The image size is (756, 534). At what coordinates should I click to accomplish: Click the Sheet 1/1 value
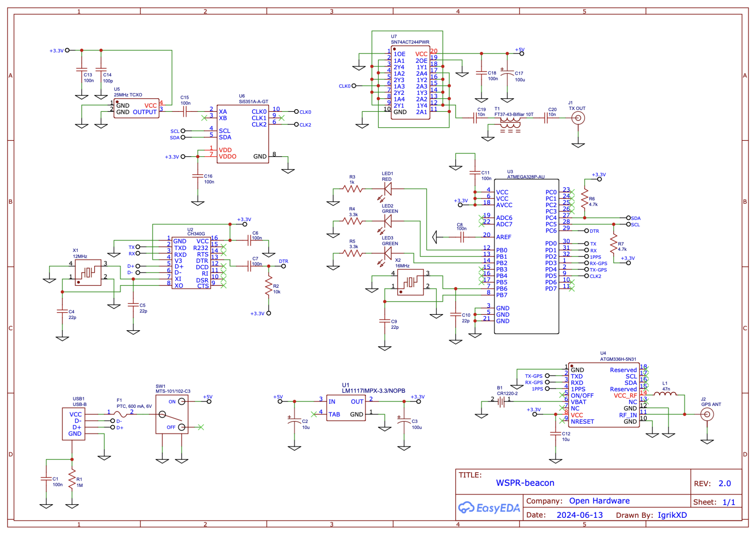(729, 502)
